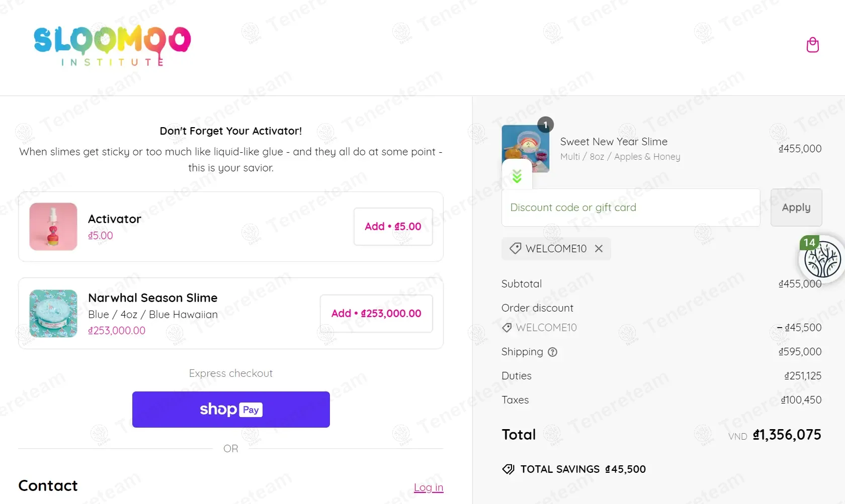The image size is (845, 504).
Task: Focus the discount code or gift card field
Action: tap(630, 208)
